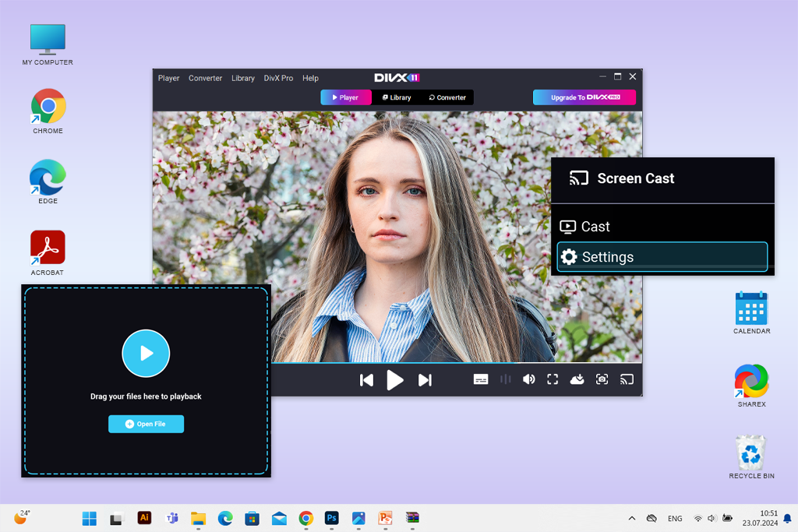
Task: Switch to the Player tab button
Action: [346, 97]
